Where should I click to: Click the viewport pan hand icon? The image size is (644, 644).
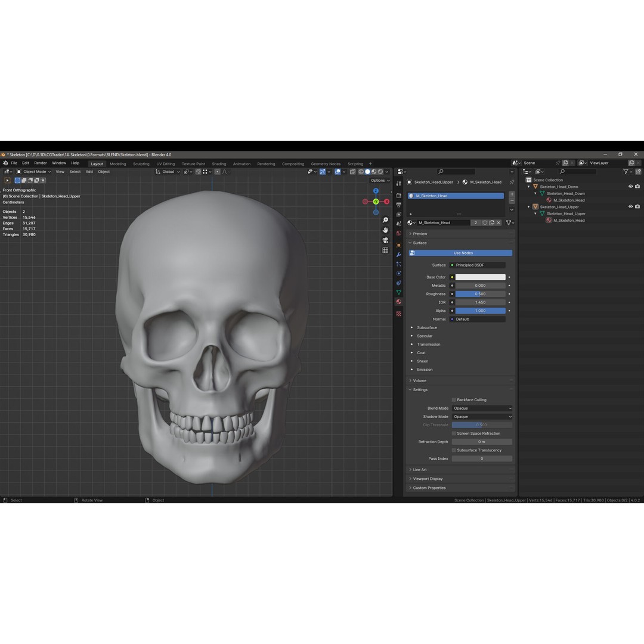[x=385, y=230]
